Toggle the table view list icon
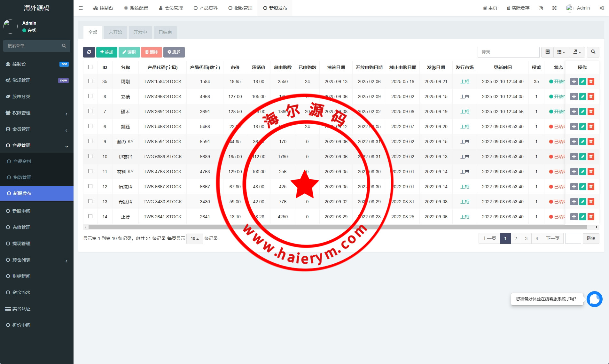The height and width of the screenshot is (364, 609). (x=547, y=52)
